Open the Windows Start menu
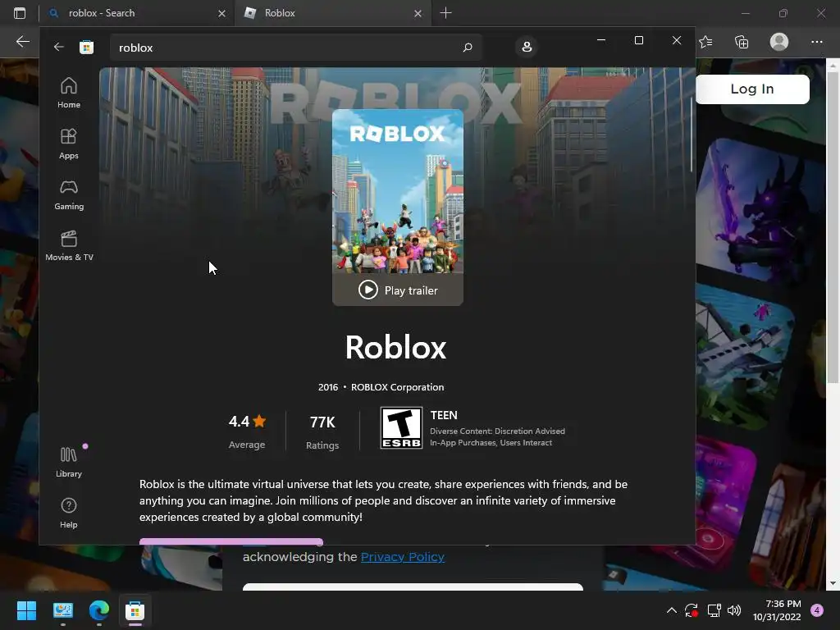The width and height of the screenshot is (840, 630). click(26, 610)
